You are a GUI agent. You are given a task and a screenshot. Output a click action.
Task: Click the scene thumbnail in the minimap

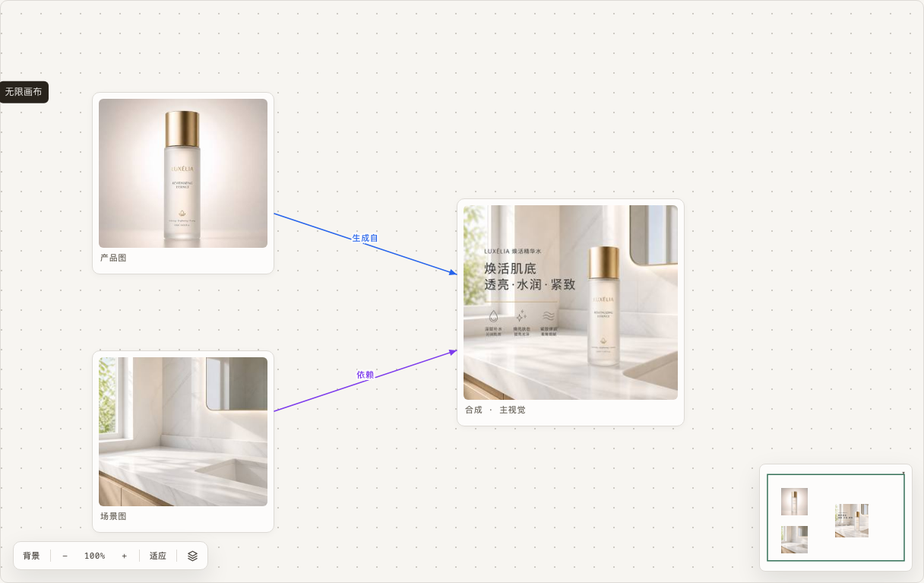pos(794,540)
